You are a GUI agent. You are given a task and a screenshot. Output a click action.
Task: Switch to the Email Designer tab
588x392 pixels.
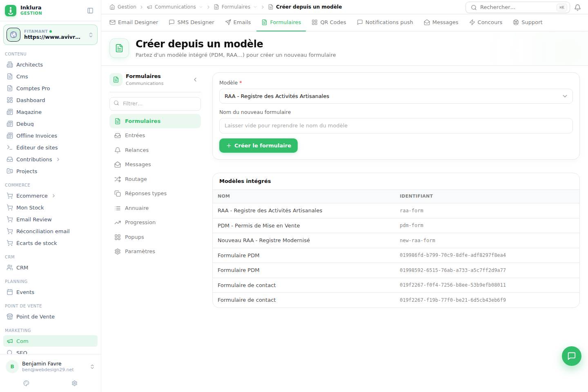134,22
